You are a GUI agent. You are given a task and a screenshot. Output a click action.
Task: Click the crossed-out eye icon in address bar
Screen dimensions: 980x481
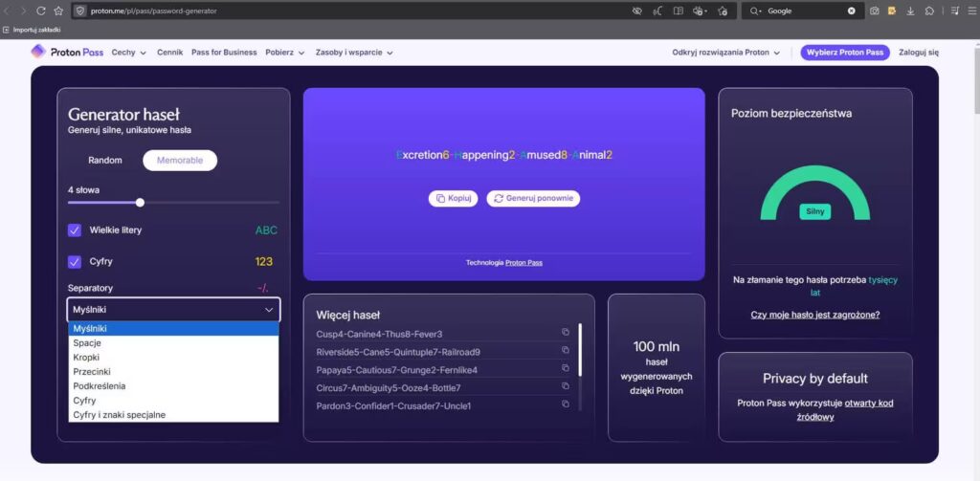(x=636, y=11)
